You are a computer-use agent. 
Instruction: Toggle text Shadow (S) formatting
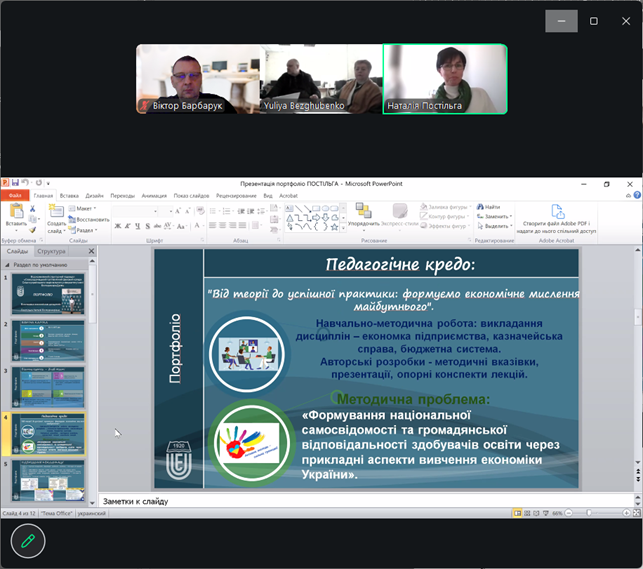tap(148, 226)
